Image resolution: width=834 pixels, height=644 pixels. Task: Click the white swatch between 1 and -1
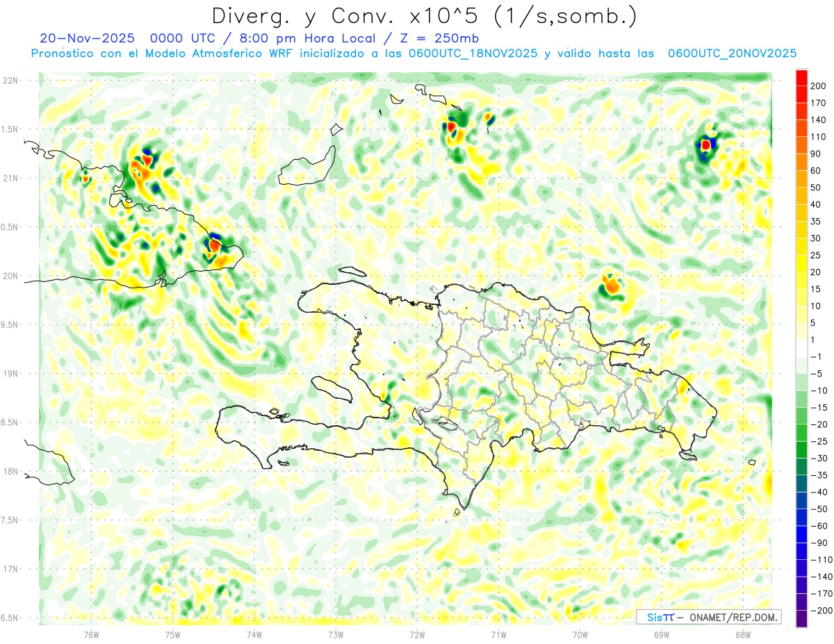click(801, 348)
